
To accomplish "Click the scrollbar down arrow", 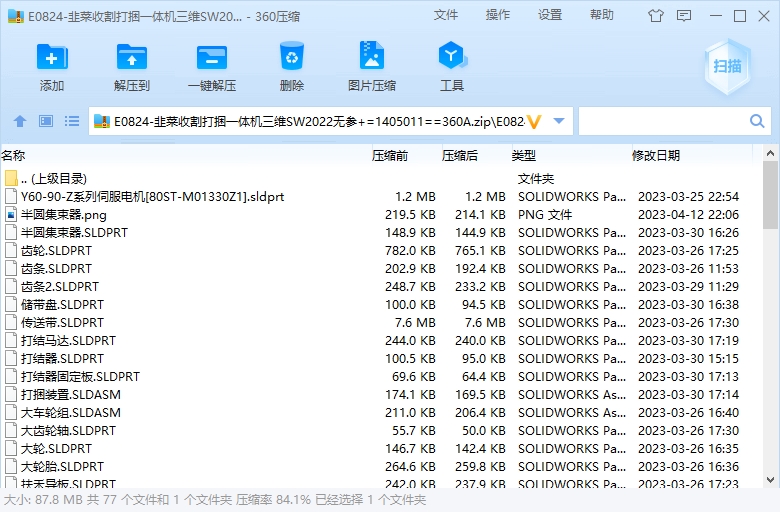I will point(771,480).
